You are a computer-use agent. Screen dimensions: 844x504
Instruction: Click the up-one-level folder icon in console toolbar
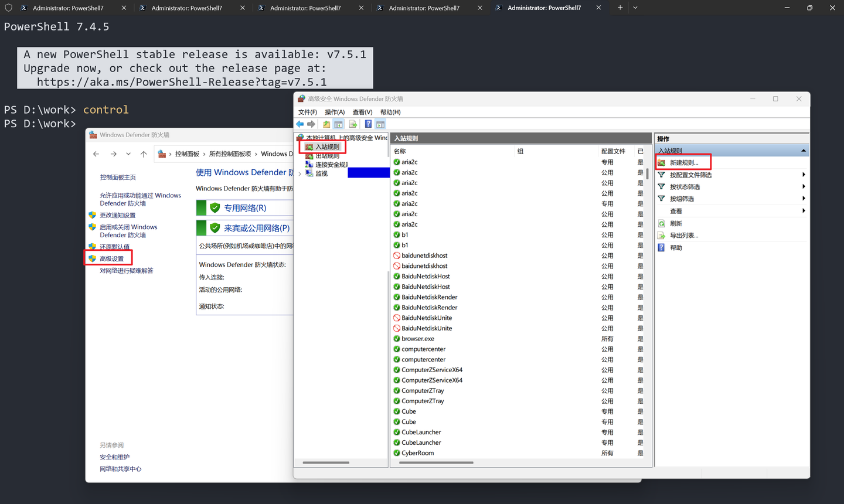click(326, 124)
